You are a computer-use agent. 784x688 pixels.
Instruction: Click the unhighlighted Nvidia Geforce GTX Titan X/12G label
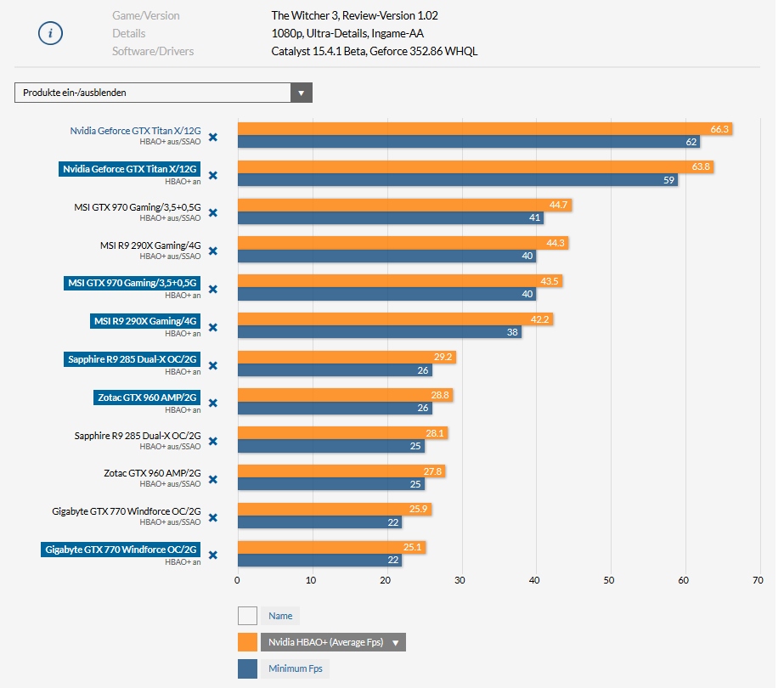pyautogui.click(x=136, y=131)
